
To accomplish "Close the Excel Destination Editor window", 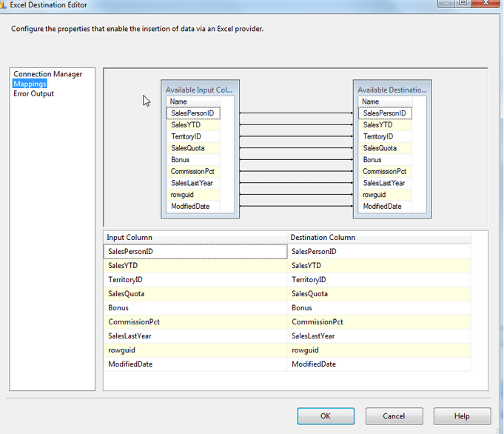I will pos(485,3).
